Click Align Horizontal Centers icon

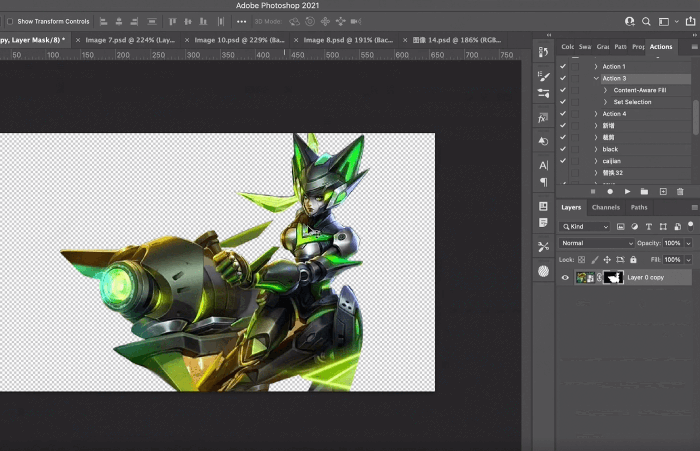(x=119, y=21)
